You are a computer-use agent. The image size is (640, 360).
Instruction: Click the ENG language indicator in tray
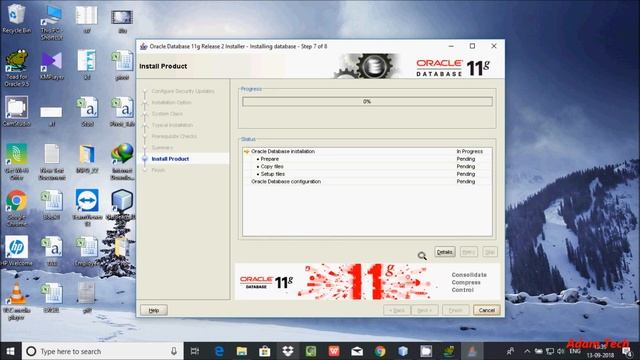click(575, 351)
